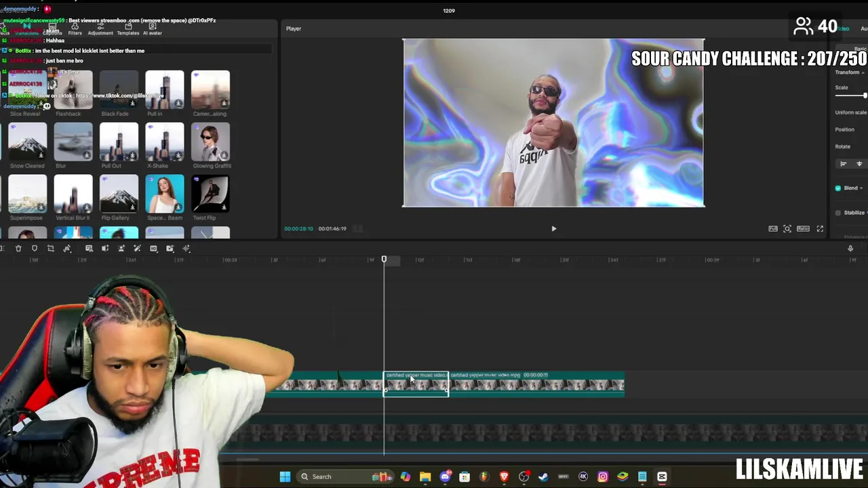Toggle the Stabilize checkbox
The width and height of the screenshot is (868, 488).
tap(838, 213)
